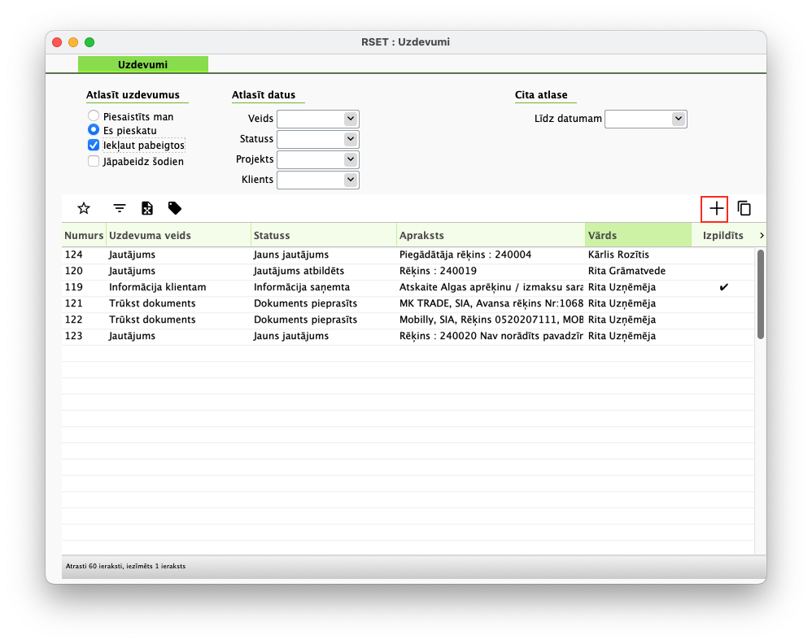Screen dimensions: 812x644
Task: Sort by the Numurs column header
Action: [84, 236]
